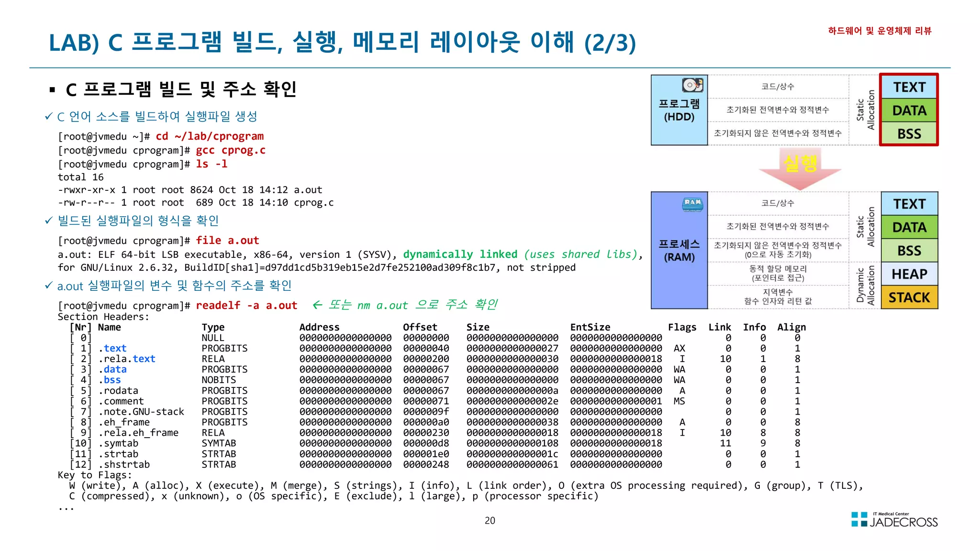Click the slide title 'LAB) C 프로그램 빌드'
The height and width of the screenshot is (551, 980).
point(342,42)
